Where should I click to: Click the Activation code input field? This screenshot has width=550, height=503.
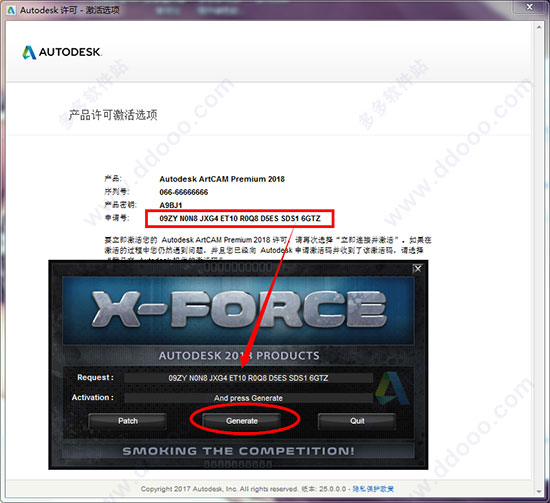tap(248, 398)
